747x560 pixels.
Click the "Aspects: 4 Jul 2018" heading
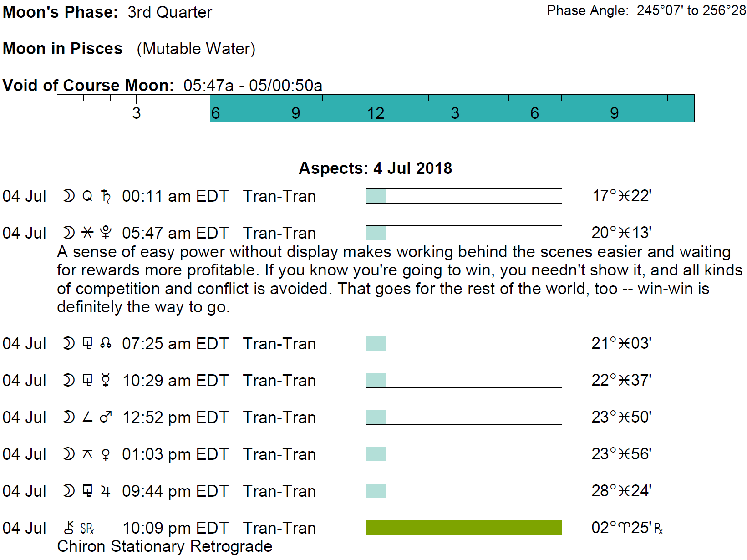pyautogui.click(x=375, y=168)
